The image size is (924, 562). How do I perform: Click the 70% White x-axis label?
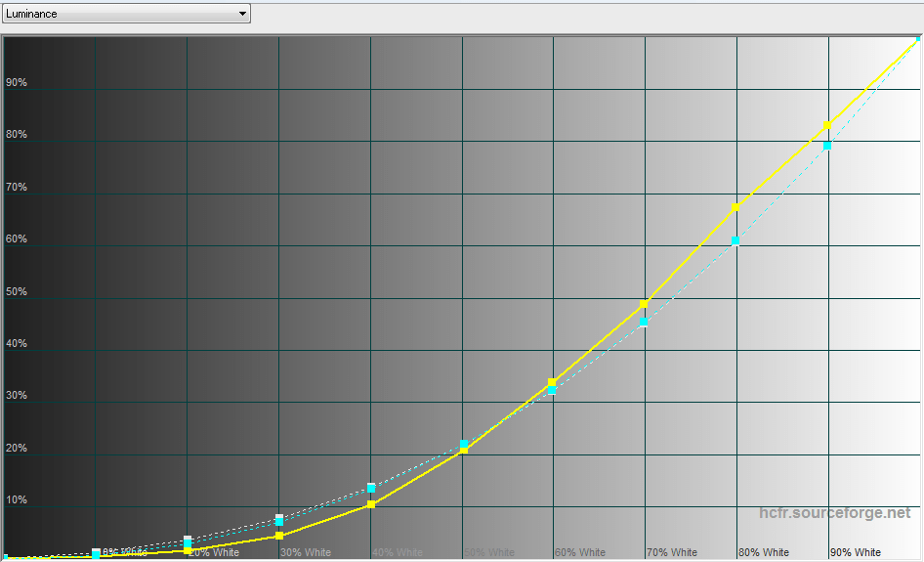pyautogui.click(x=671, y=553)
